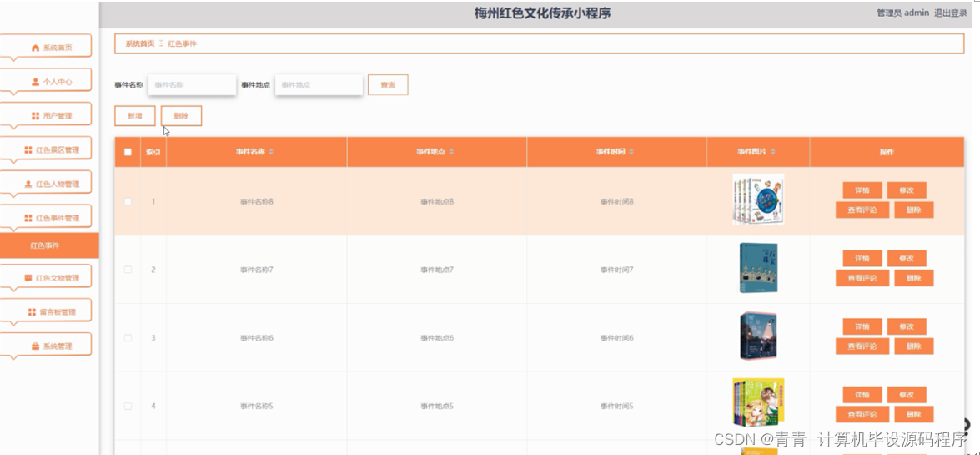Click the 事件时间7 table cell
Image resolution: width=980 pixels, height=455 pixels.
(x=617, y=270)
